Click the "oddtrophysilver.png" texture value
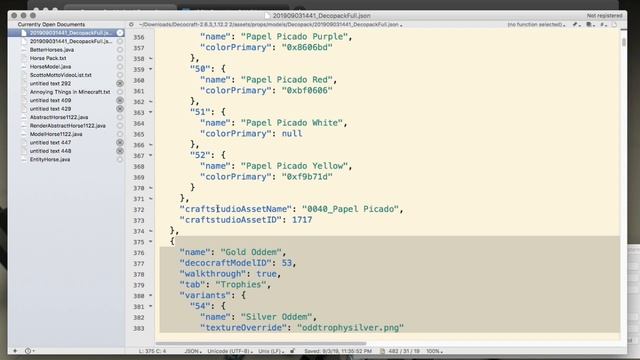This screenshot has width=640, height=360. pos(350,327)
